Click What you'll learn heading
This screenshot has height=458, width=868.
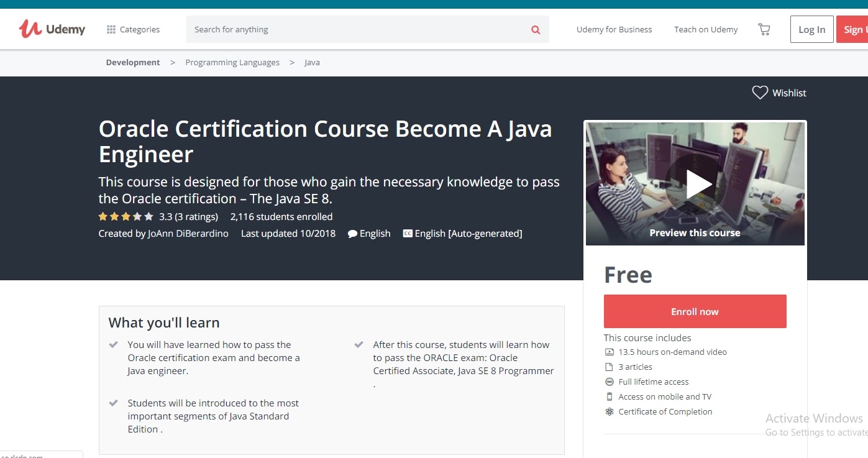[x=164, y=323]
